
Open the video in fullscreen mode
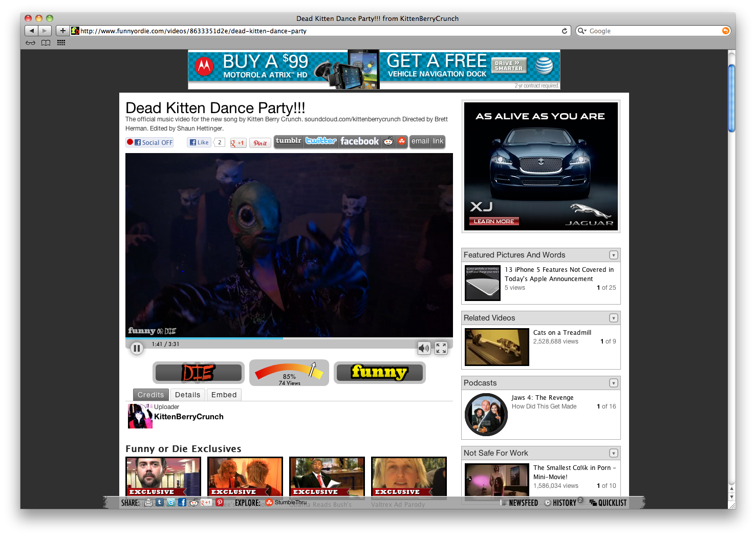click(x=441, y=349)
